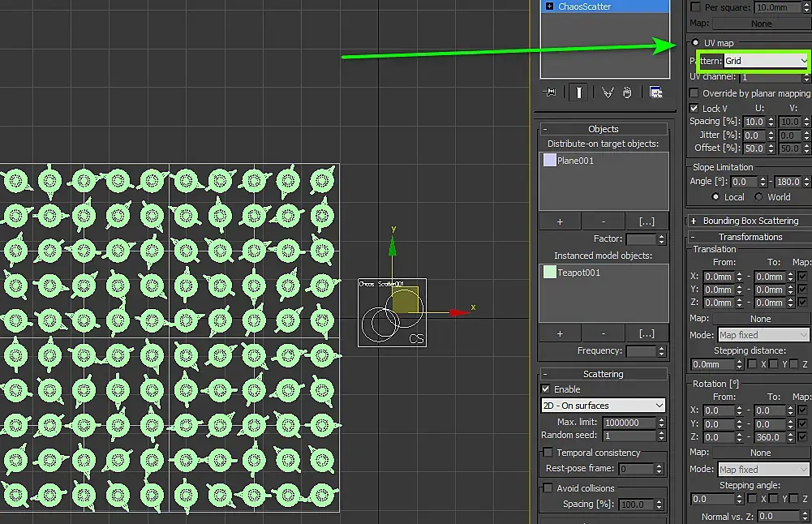The width and height of the screenshot is (812, 524).
Task: Collapse the Transformations rollout
Action: [x=749, y=237]
